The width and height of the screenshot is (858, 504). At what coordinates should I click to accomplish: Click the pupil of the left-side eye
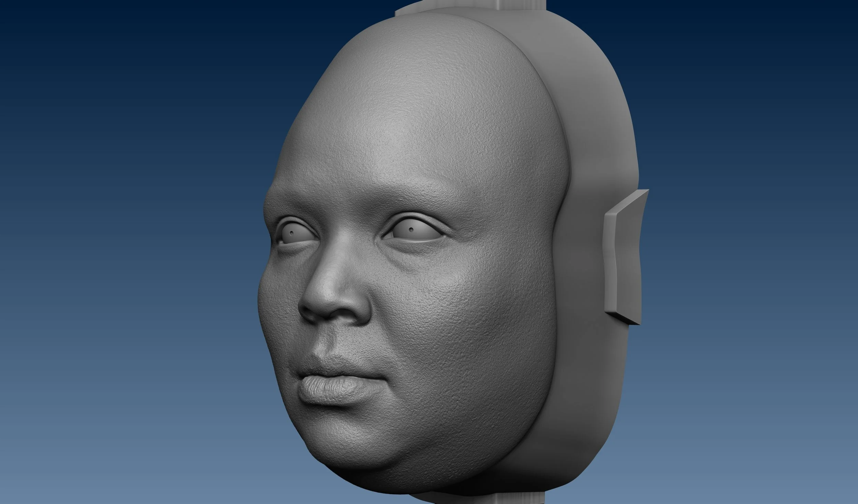tap(292, 233)
